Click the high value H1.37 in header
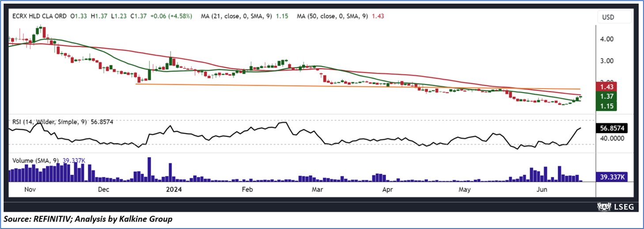Viewport: 644px width, 229px height. 98,16
